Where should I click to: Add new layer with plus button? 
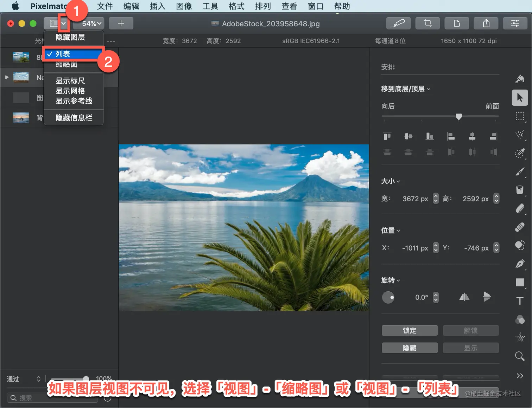(121, 24)
